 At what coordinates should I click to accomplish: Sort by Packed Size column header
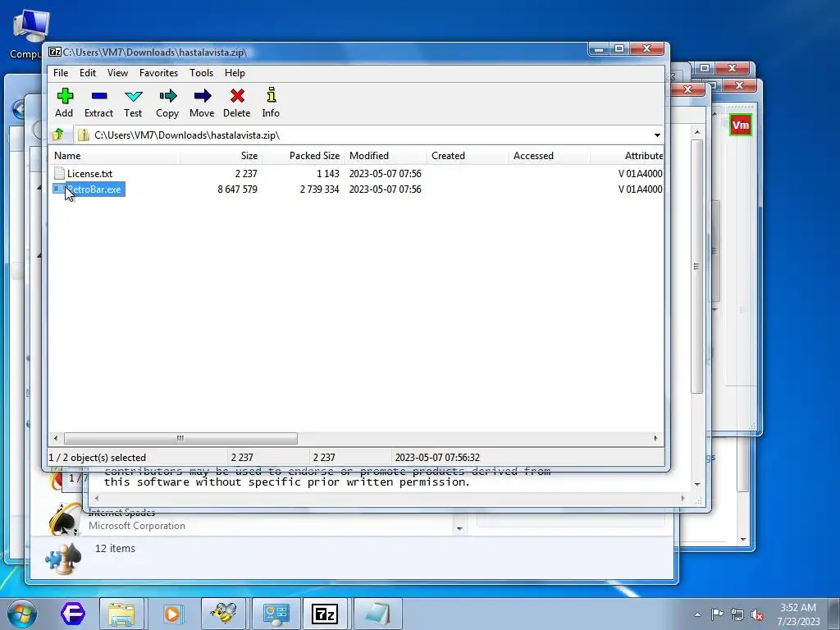pos(303,156)
